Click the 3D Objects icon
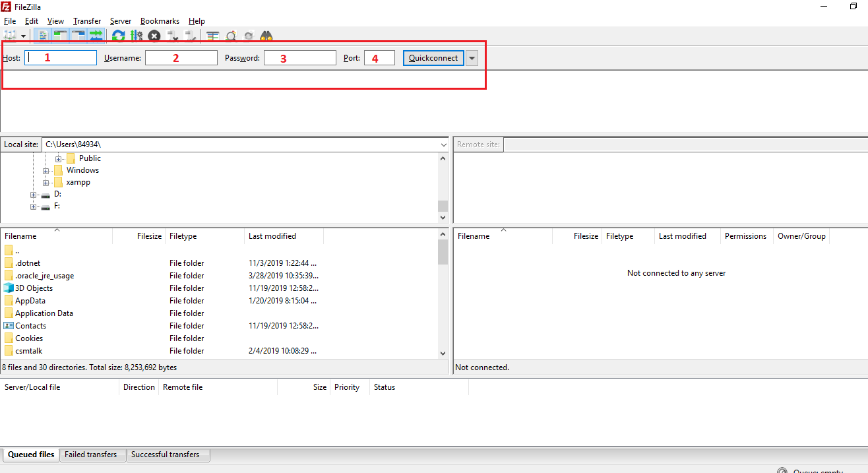The image size is (868, 473). (9, 288)
